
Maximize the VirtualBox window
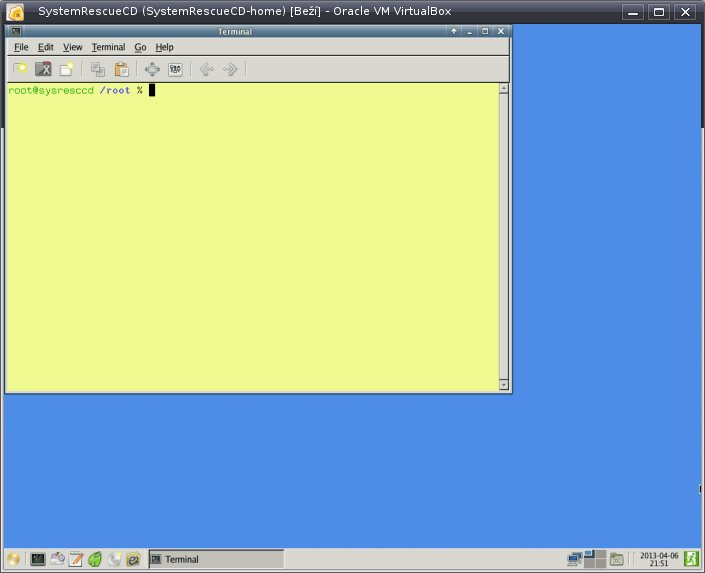coord(659,12)
